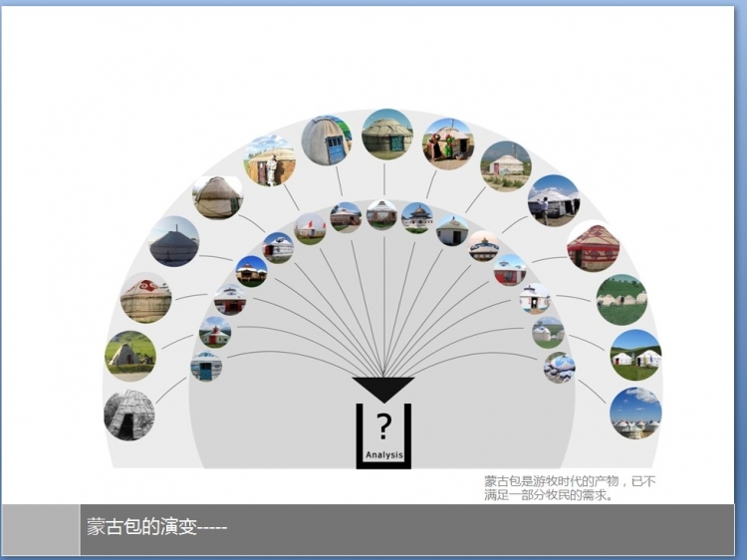Open the temple-style pagoda roof building photo
Screen dimensions: 747x560
point(417,218)
